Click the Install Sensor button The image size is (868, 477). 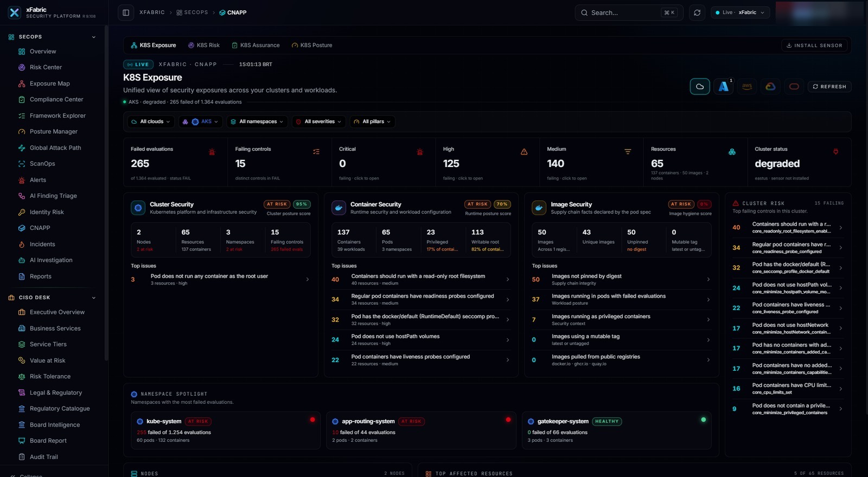pyautogui.click(x=814, y=46)
